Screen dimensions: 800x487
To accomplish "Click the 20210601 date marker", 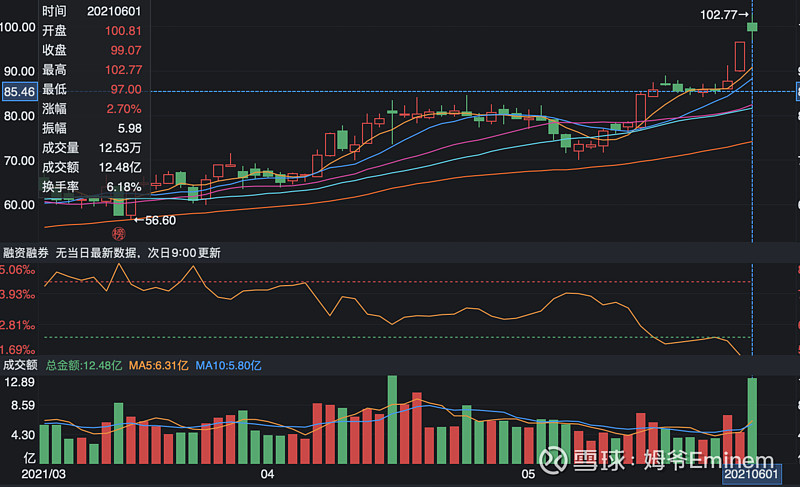I will [x=751, y=474].
